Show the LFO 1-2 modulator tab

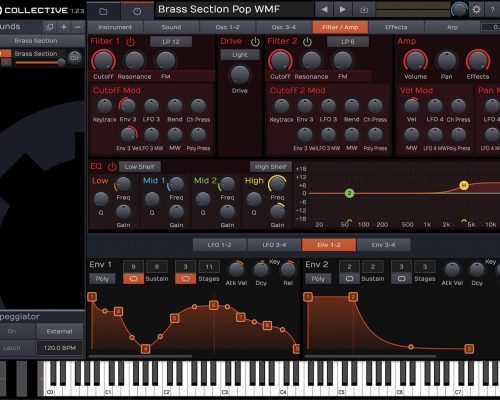pyautogui.click(x=219, y=245)
